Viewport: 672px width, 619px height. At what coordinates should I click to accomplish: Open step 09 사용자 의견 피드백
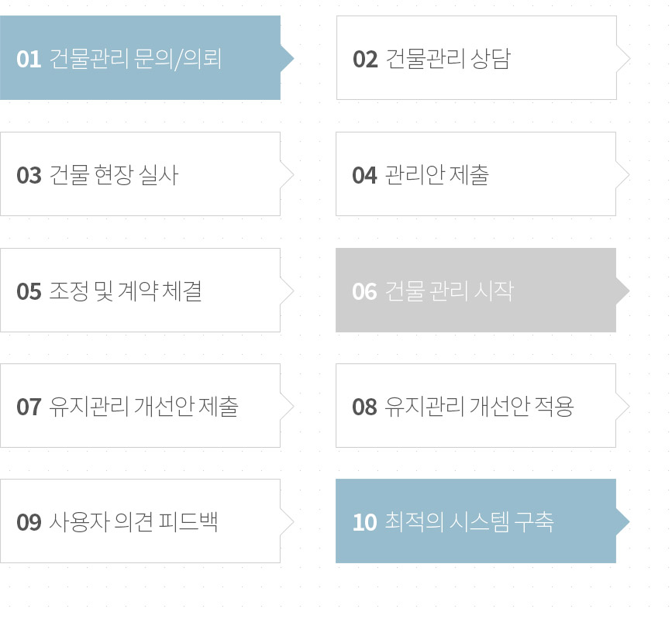140,521
